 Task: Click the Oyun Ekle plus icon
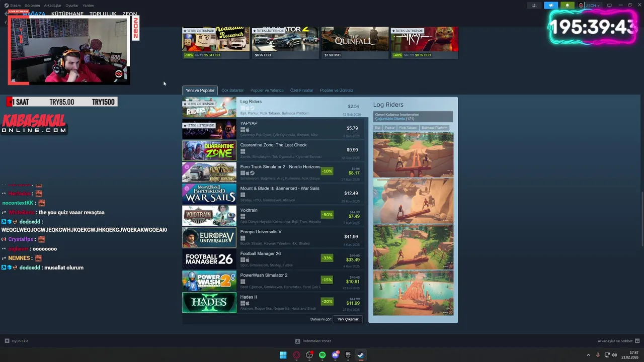click(x=7, y=341)
